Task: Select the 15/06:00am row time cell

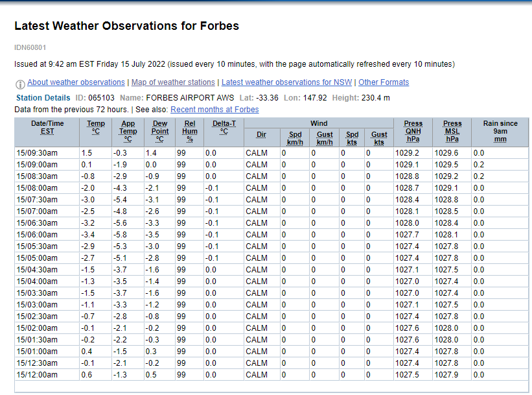Action: [x=47, y=235]
